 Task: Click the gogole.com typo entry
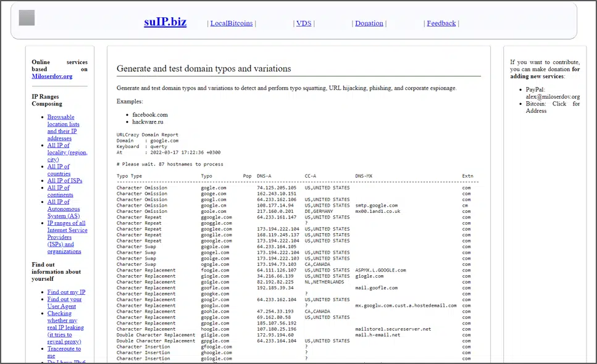(215, 247)
